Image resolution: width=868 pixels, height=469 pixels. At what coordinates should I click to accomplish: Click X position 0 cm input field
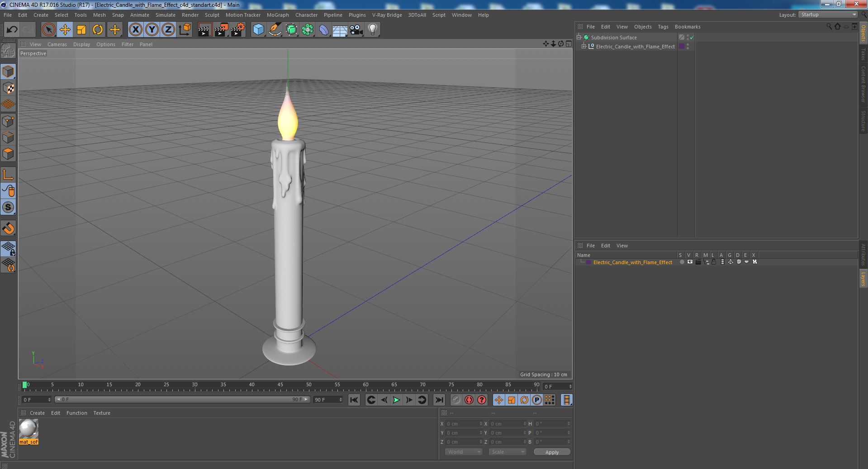coord(464,424)
